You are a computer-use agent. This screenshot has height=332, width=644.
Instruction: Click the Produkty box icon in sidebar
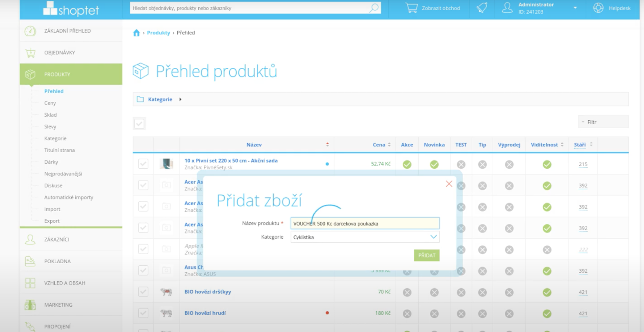tap(30, 74)
